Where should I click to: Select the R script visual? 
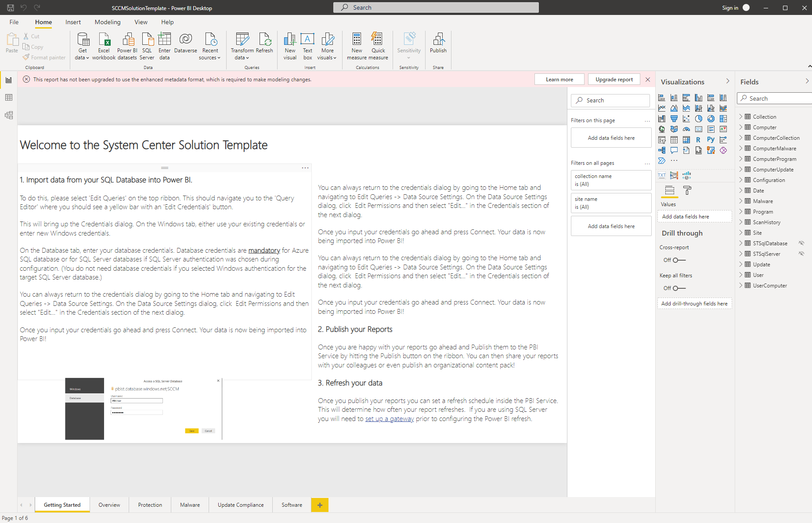point(699,140)
